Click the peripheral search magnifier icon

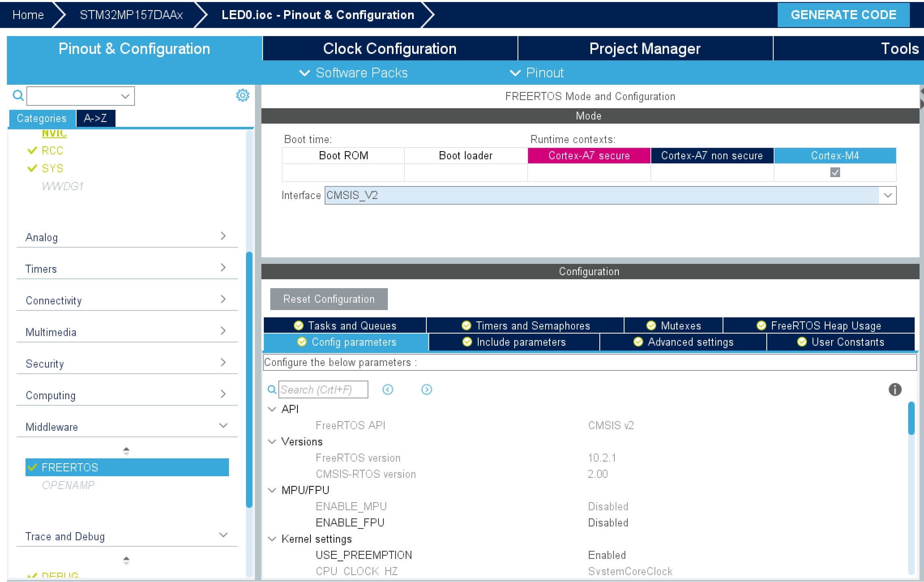(x=18, y=96)
